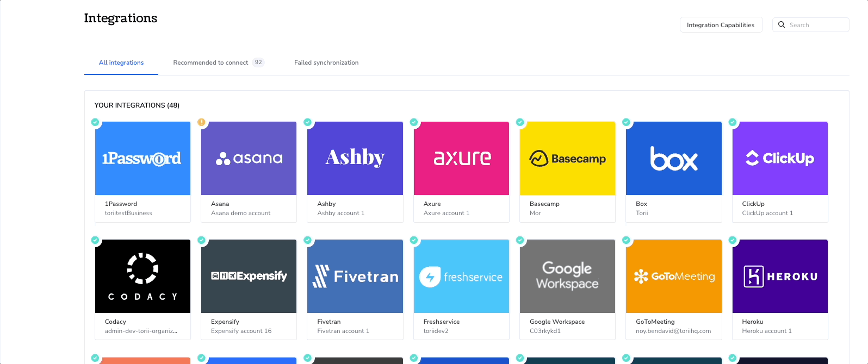Screen dimensions: 868x364
Task: Open the Asana integration logo tile
Action: point(249,158)
